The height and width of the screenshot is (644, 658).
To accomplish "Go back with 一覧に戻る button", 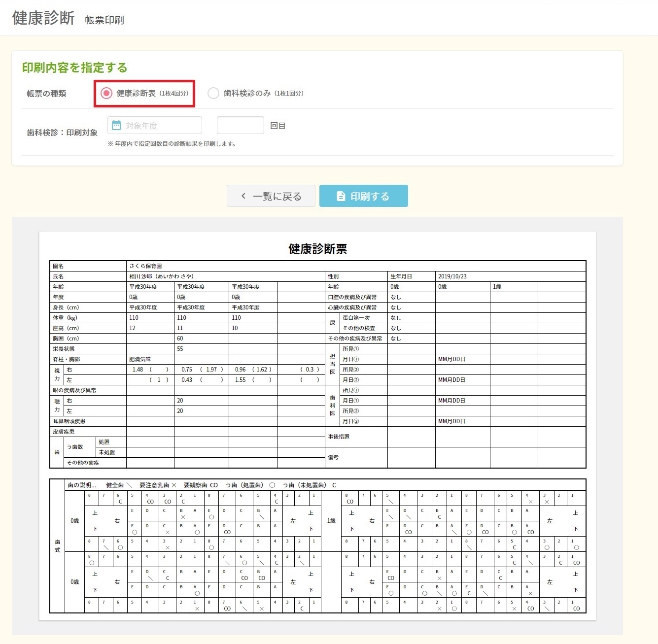I will [271, 196].
